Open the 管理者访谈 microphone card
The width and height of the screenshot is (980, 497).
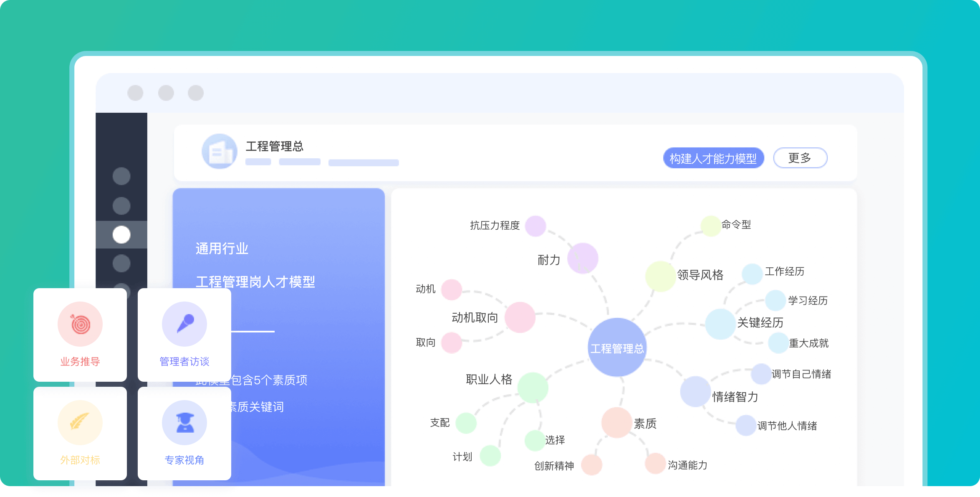pyautogui.click(x=184, y=335)
